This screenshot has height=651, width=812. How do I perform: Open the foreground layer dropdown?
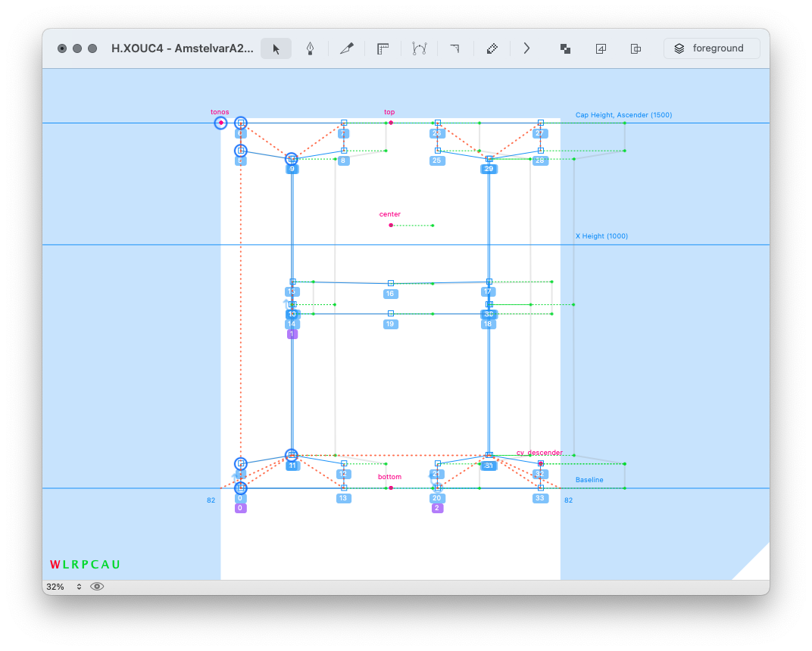pyautogui.click(x=711, y=48)
